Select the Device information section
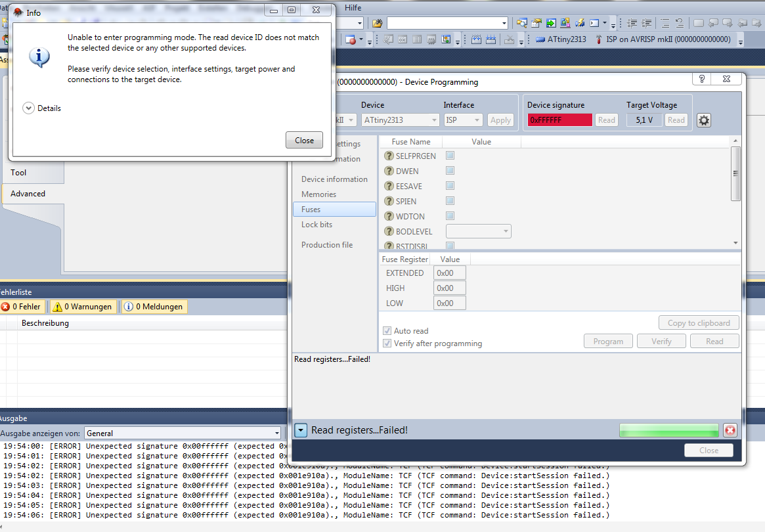This screenshot has height=532, width=765. click(x=334, y=179)
